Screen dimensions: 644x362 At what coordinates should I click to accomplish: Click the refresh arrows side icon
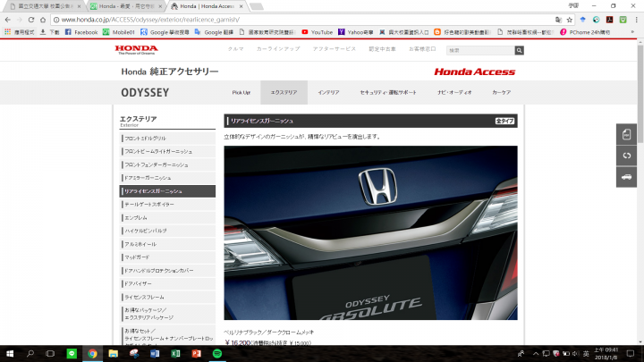coord(626,156)
